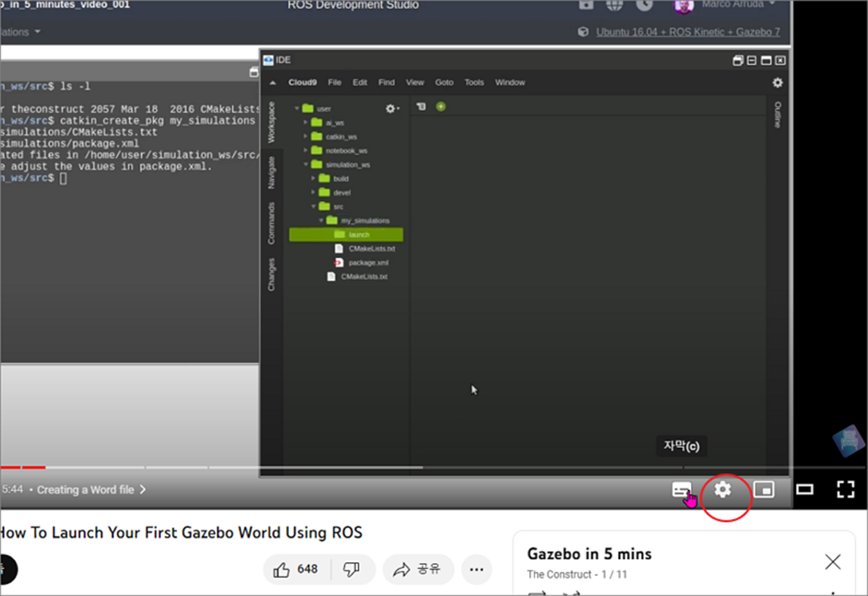Open the Find menu in the IDE
868x596 pixels.
[x=386, y=83]
